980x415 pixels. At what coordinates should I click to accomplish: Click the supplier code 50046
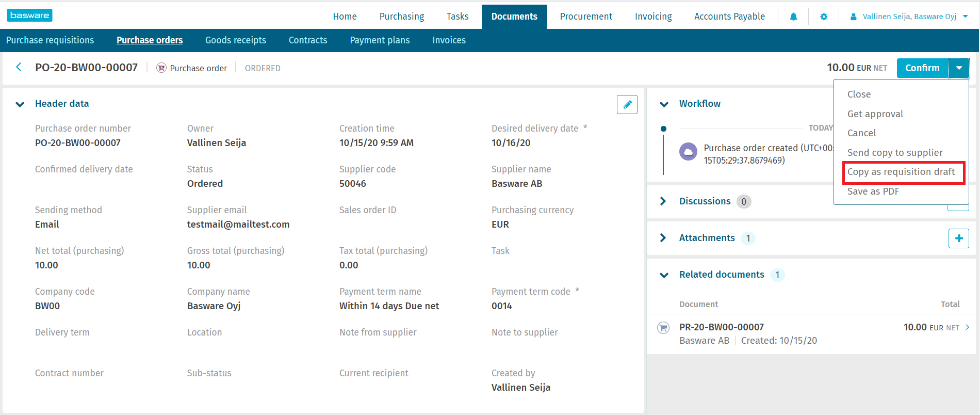pyautogui.click(x=353, y=184)
